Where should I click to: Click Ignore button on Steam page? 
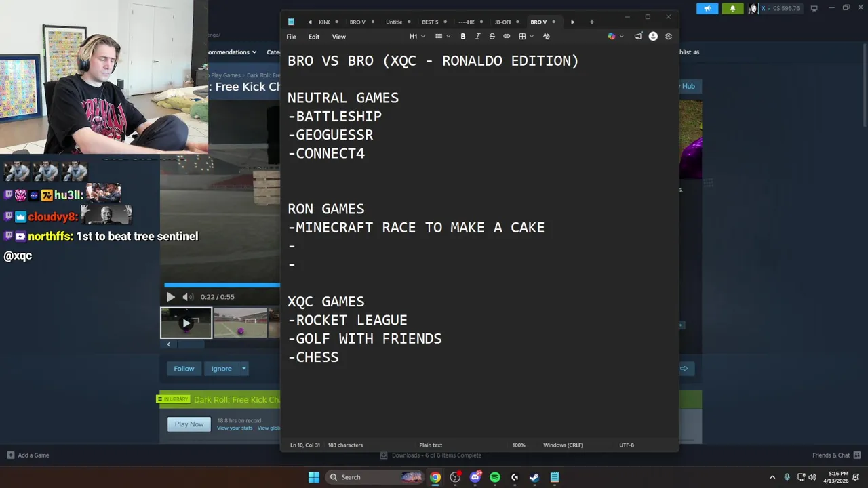coord(221,369)
